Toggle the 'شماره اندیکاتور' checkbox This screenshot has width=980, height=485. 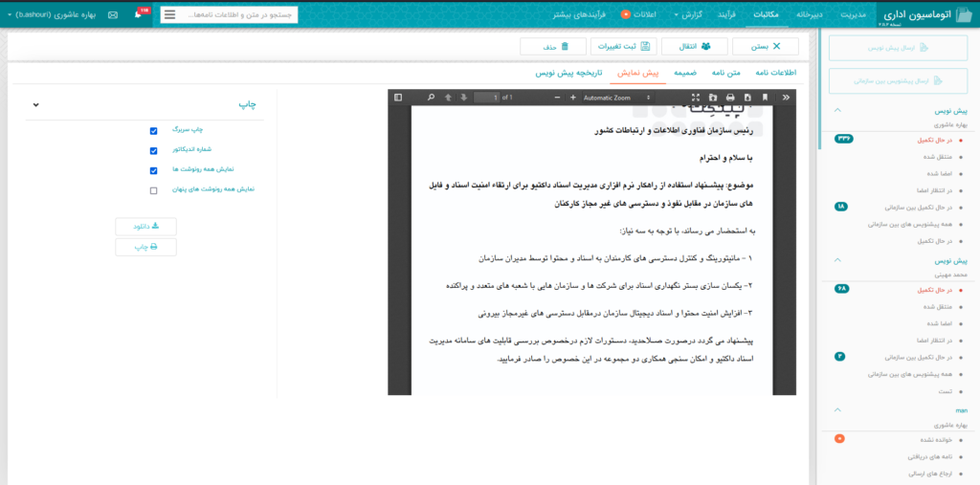153,150
